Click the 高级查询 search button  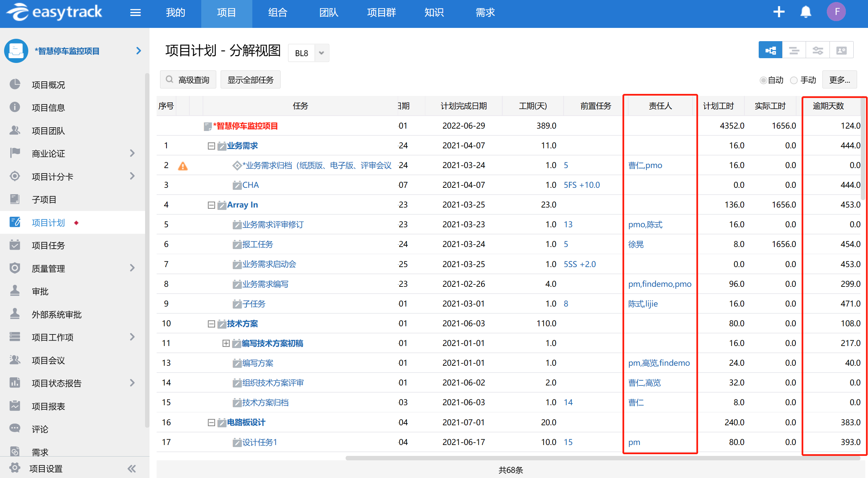[x=188, y=80]
